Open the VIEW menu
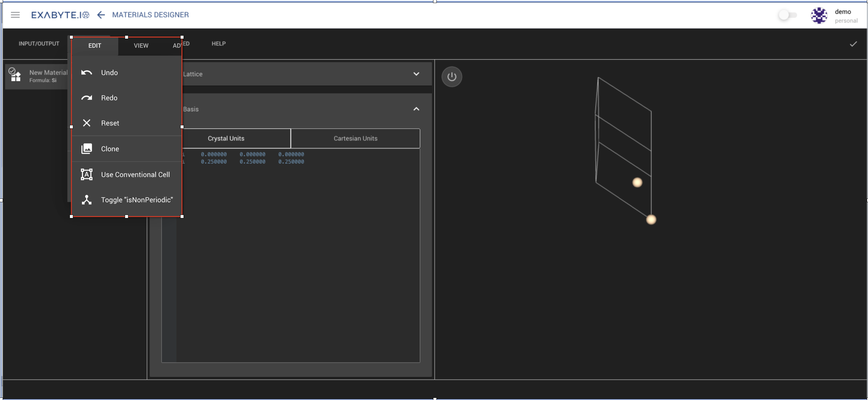This screenshot has width=868, height=400. click(141, 45)
